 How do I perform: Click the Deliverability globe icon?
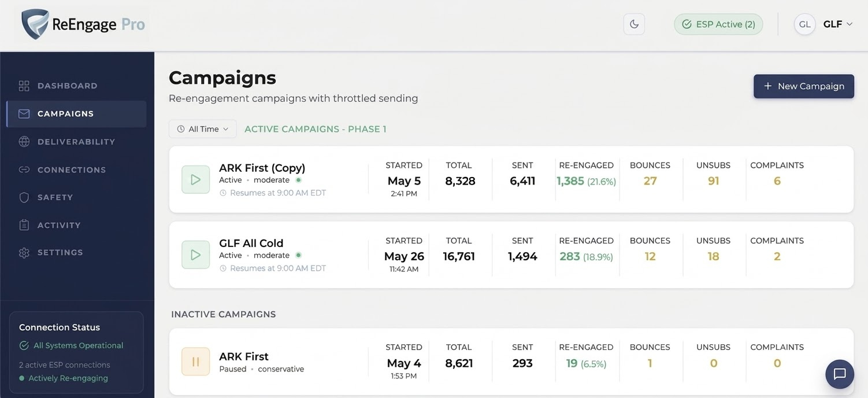pos(24,142)
